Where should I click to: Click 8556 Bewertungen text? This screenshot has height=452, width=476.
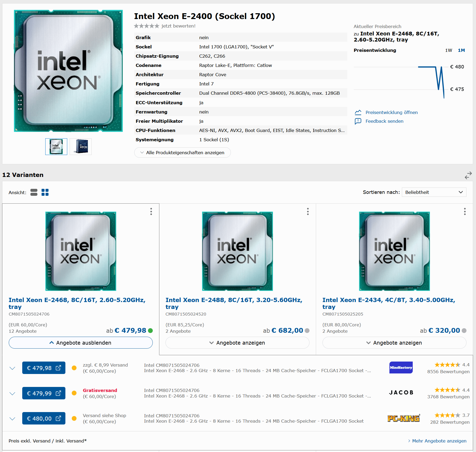448,372
